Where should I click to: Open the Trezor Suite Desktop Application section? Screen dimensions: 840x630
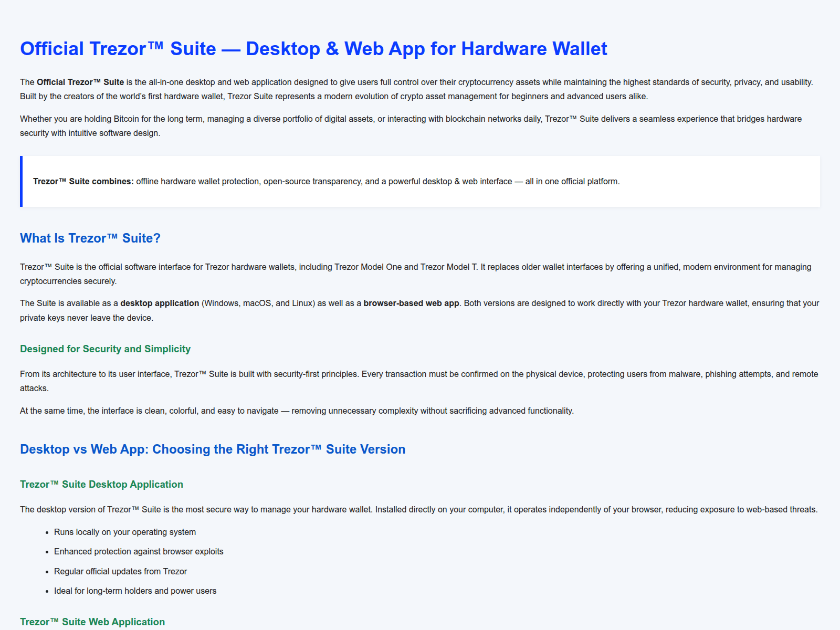coord(101,484)
